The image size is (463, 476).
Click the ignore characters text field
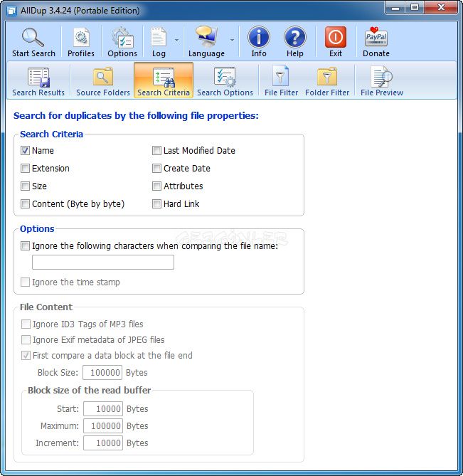[x=103, y=263]
